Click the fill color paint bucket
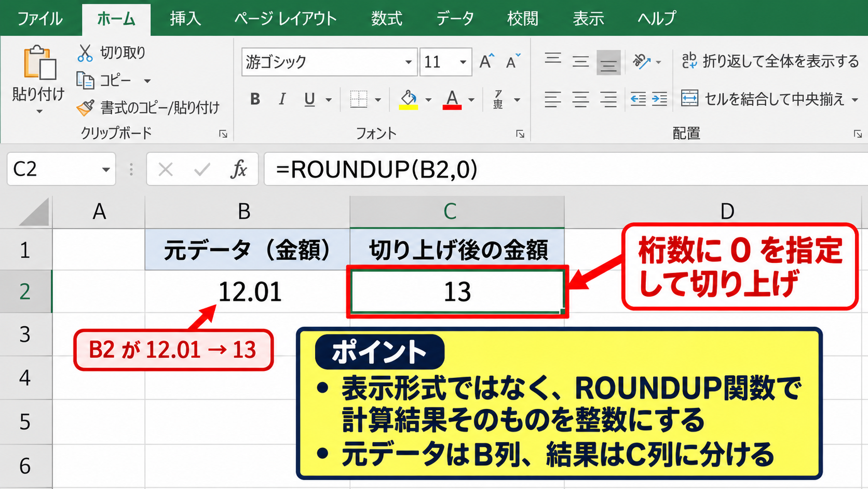Screen dimensions: 868x489 [x=409, y=99]
